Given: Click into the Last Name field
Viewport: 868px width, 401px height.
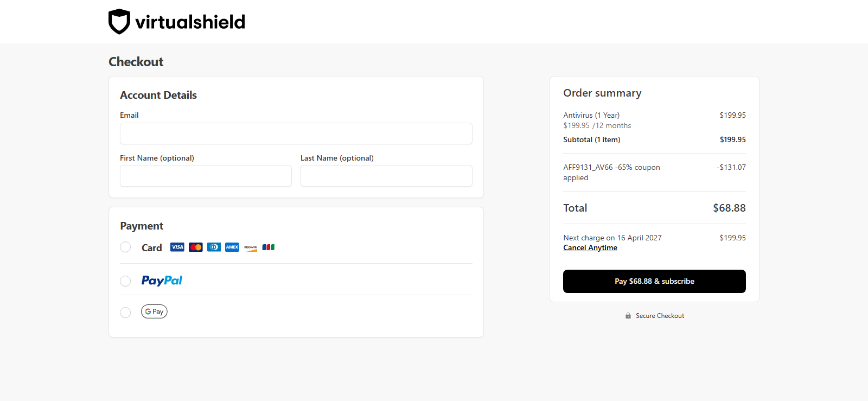Looking at the screenshot, I should [x=386, y=176].
